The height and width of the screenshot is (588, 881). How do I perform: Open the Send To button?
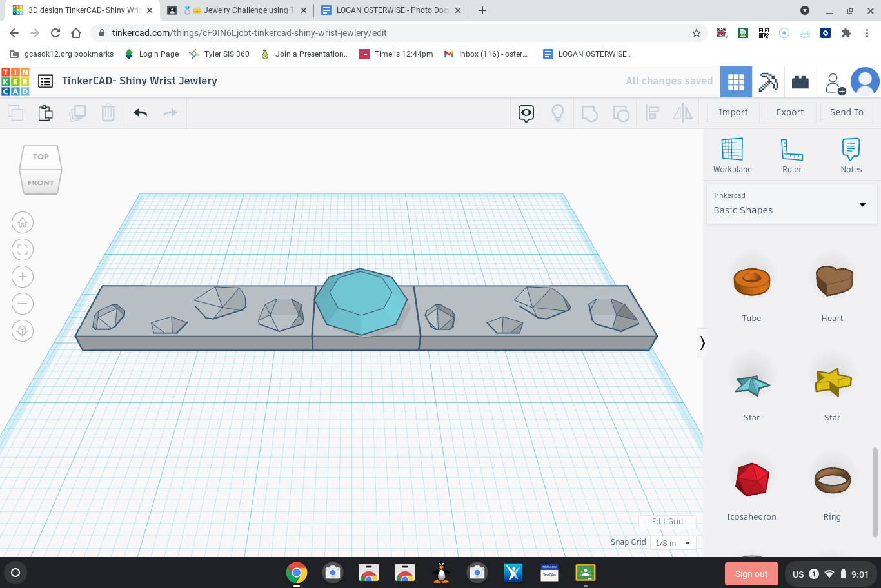(847, 112)
